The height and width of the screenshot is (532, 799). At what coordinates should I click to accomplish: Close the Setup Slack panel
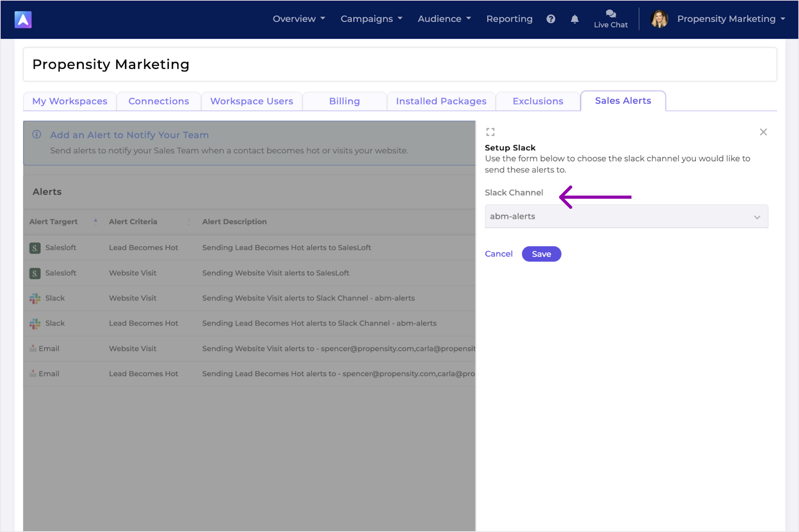[763, 132]
